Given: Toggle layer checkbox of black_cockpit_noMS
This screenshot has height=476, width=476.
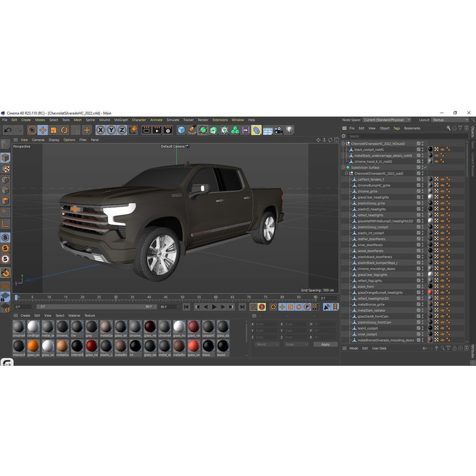Looking at the screenshot, I should 418,150.
